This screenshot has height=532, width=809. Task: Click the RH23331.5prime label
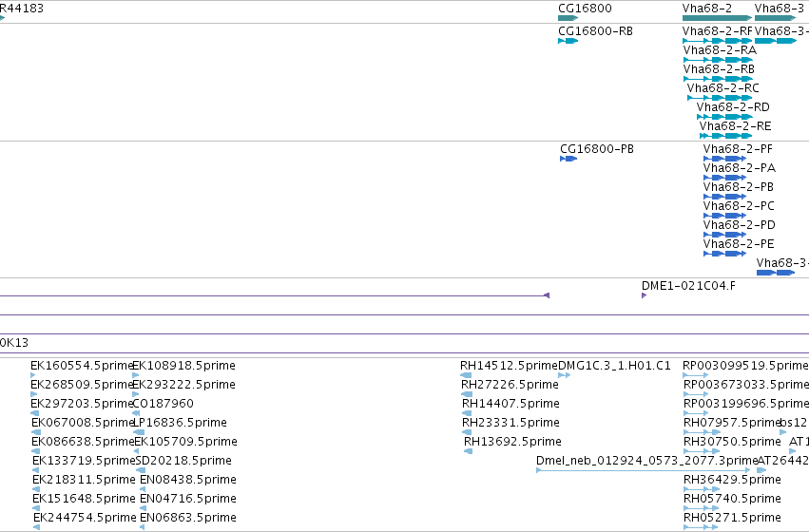point(510,423)
